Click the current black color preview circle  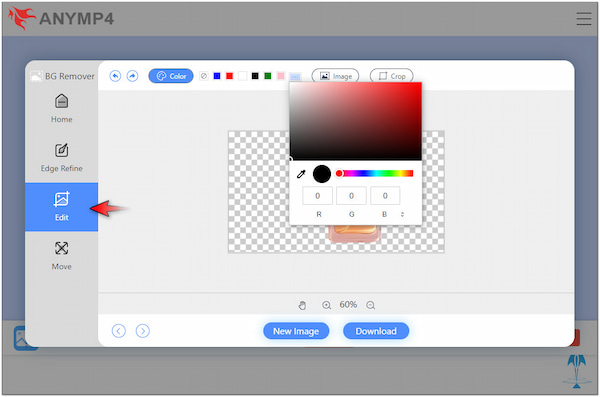(x=322, y=174)
